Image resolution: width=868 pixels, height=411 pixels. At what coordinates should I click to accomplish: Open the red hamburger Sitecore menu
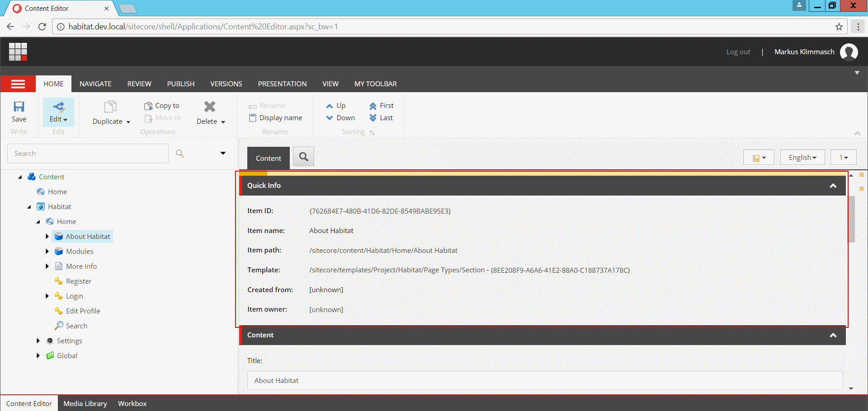[18, 84]
